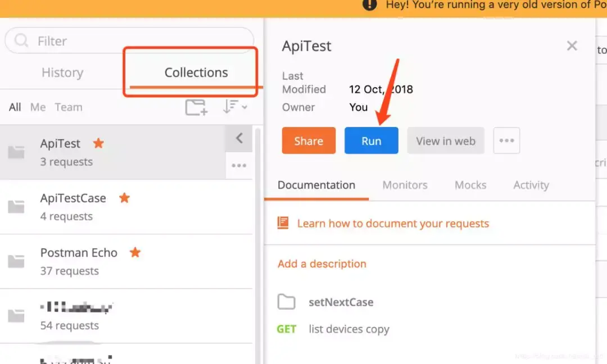Click the sidebar collections scrollbar
607x364 pixels.
(x=257, y=244)
